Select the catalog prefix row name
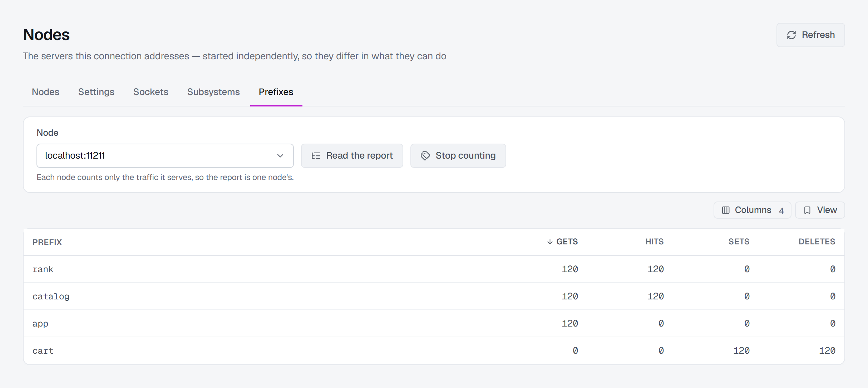Screen dimensions: 868x388 pyautogui.click(x=51, y=297)
